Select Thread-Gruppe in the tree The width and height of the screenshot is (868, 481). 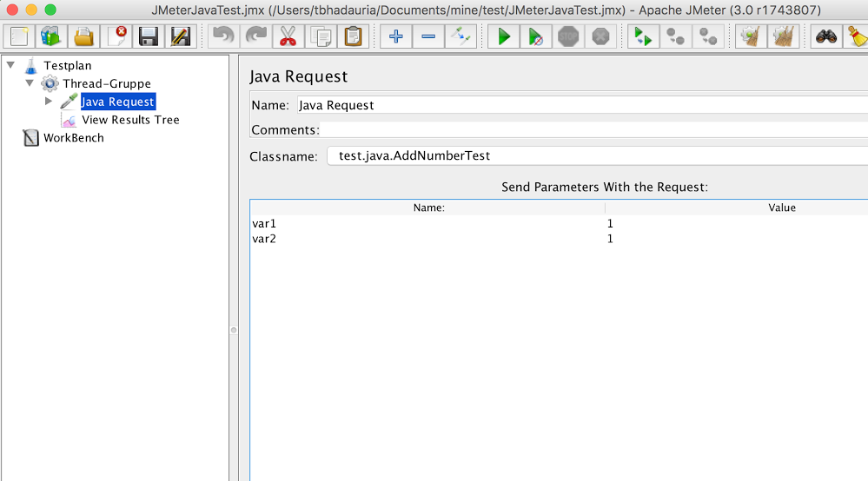point(107,83)
